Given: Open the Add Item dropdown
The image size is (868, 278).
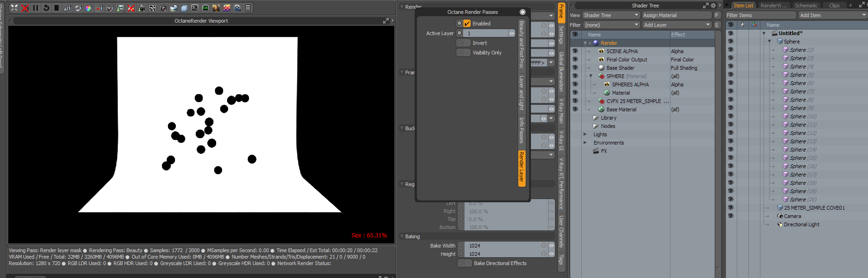Looking at the screenshot, I should tap(833, 15).
